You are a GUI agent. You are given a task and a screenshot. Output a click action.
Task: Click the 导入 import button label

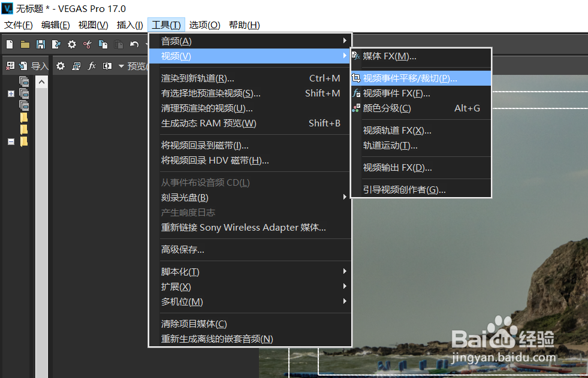[x=40, y=66]
